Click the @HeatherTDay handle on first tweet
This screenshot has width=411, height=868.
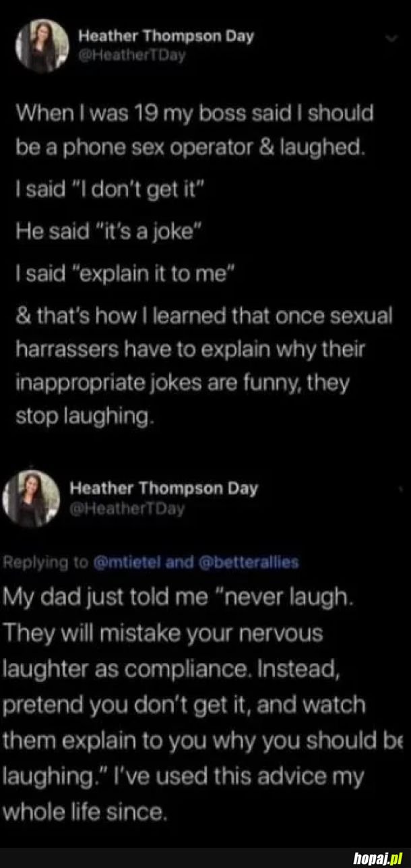click(x=133, y=54)
